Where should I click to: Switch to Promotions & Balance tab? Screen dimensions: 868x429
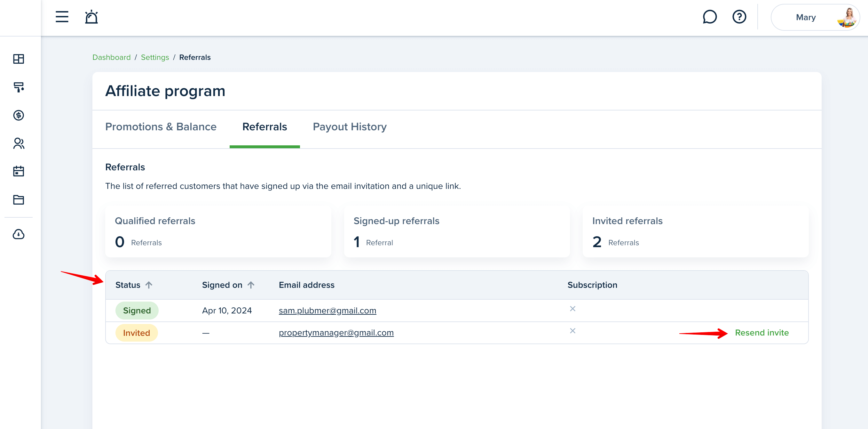pos(161,127)
